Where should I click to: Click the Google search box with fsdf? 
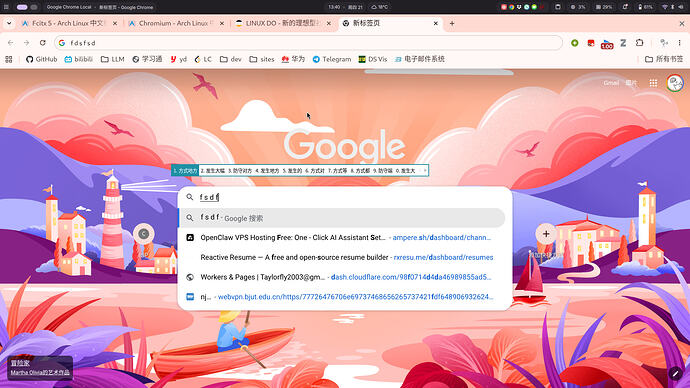point(345,197)
